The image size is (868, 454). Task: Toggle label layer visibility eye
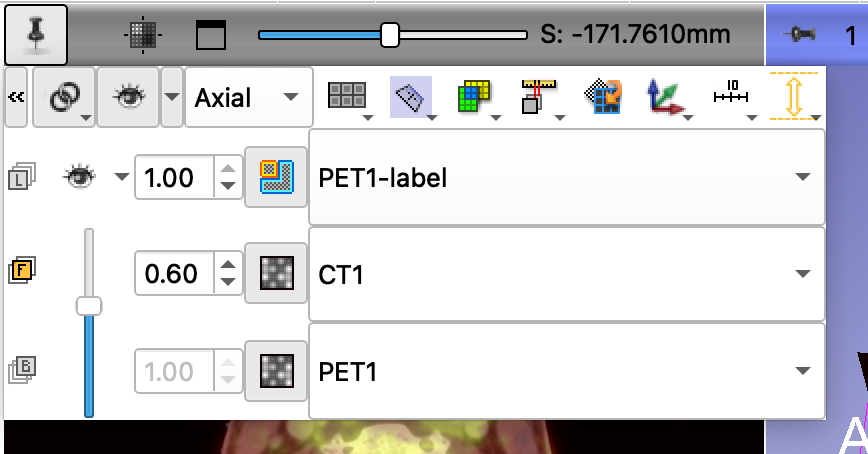point(80,177)
